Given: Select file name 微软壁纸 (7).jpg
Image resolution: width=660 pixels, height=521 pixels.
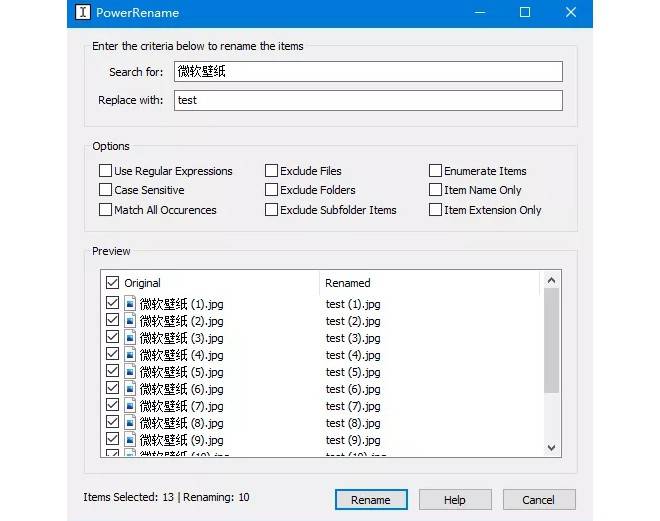Looking at the screenshot, I should [181, 406].
